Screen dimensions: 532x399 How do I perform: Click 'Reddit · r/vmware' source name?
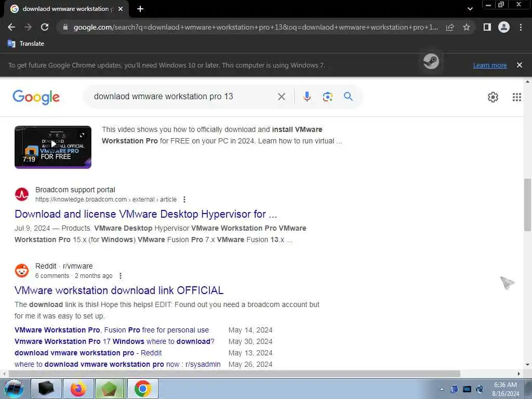pos(64,266)
